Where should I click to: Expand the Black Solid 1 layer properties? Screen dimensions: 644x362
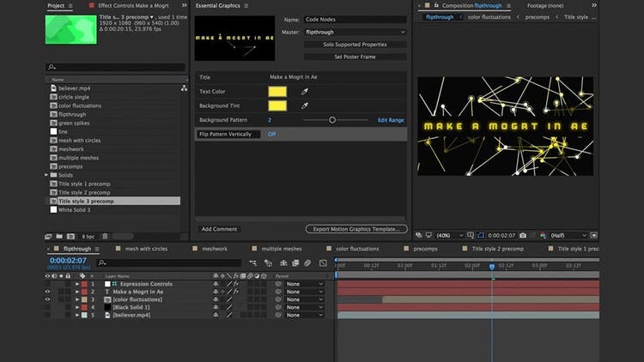coord(76,307)
